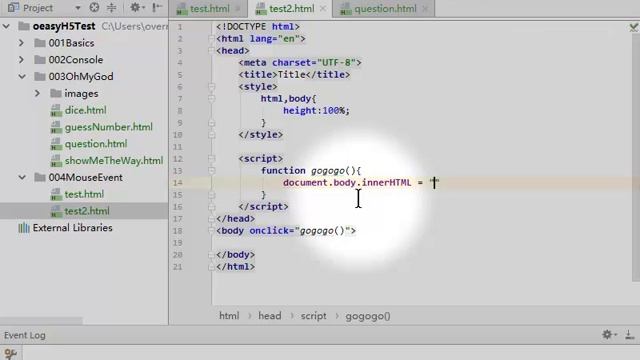Click the guessNumber.html file icon

[x=56, y=127]
